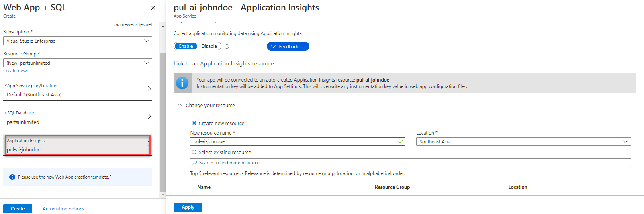Open the Subscription dropdown

(78, 41)
